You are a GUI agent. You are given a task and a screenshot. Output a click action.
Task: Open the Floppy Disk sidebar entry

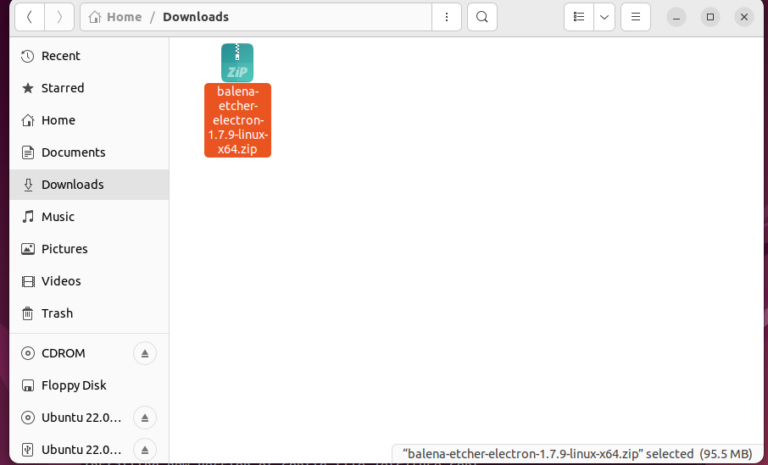click(x=73, y=385)
